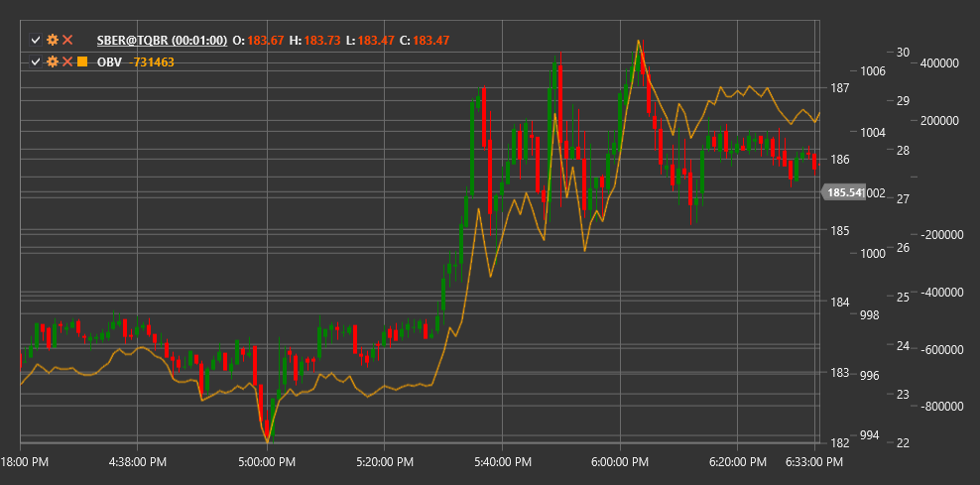Image resolution: width=980 pixels, height=485 pixels.
Task: Click the 25 axis label
Action: tap(903, 297)
